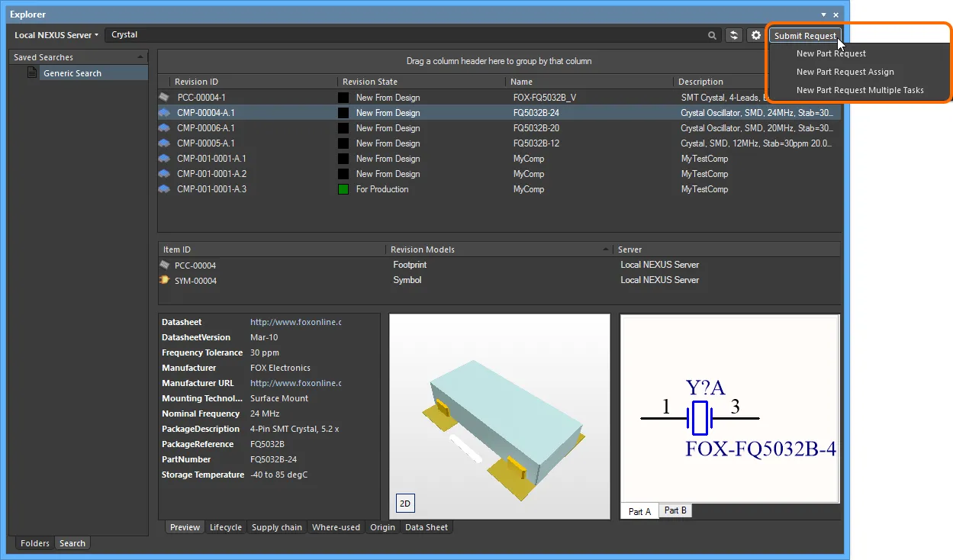Viewport: 953px width, 560px height.
Task: Open the Local NEXUS Server dropdown
Action: click(x=56, y=35)
